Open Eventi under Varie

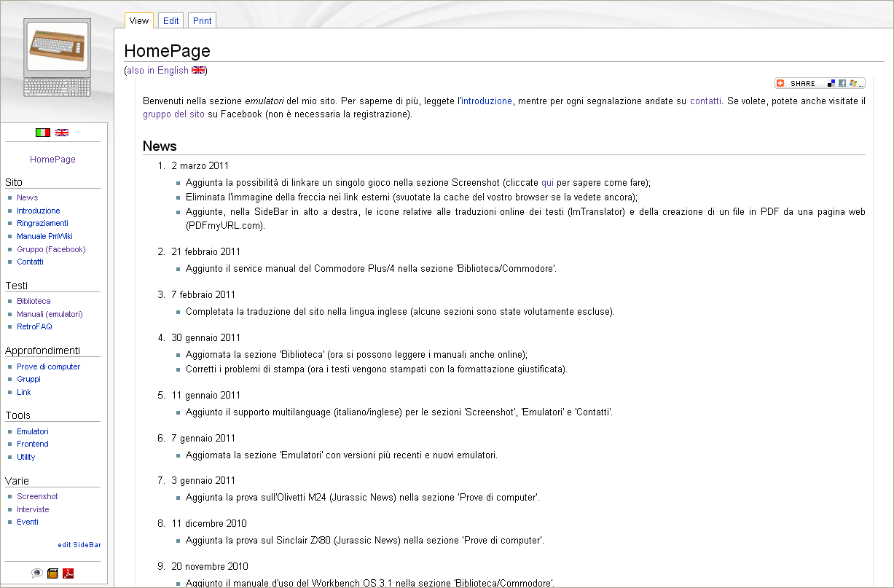(x=28, y=522)
